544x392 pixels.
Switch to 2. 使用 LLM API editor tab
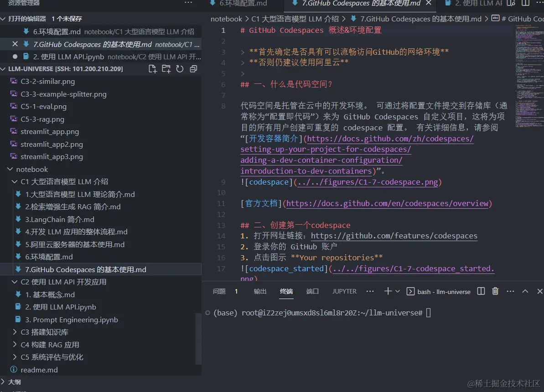(x=474, y=3)
